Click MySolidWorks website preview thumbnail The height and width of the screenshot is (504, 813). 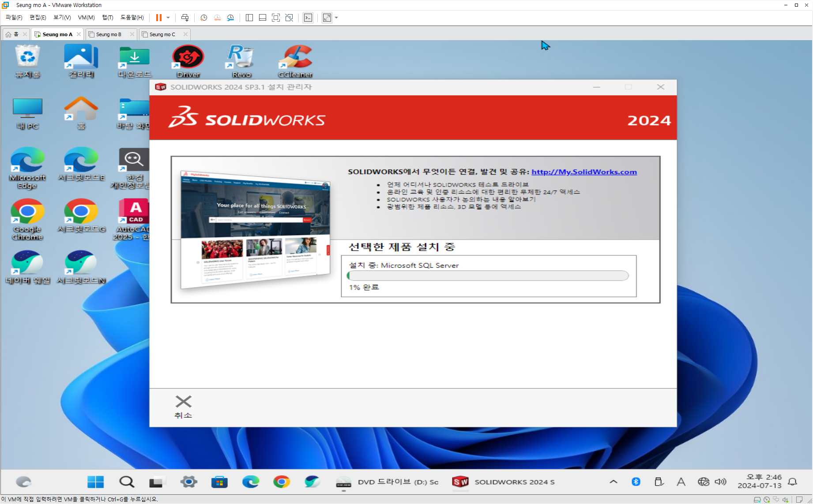(x=255, y=229)
